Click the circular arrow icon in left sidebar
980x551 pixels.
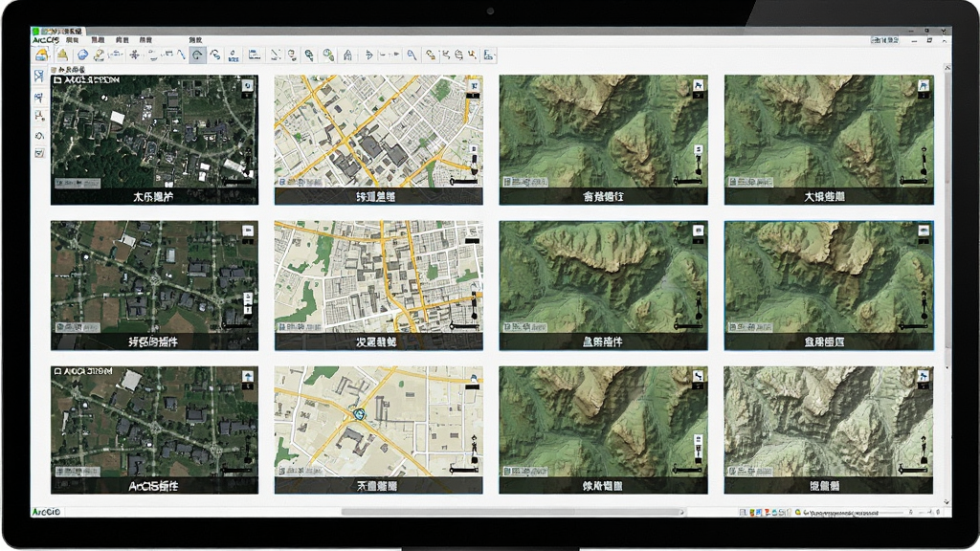click(39, 136)
